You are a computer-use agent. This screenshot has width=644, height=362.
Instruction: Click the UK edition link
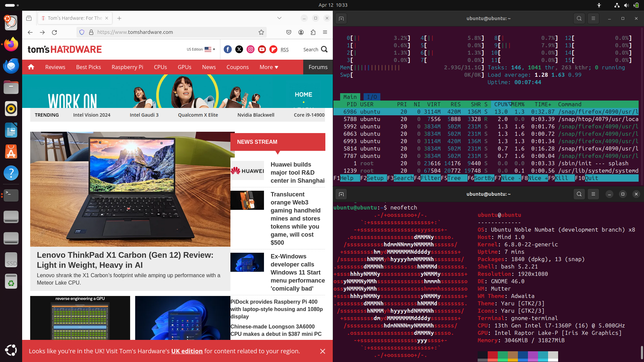coord(187,351)
